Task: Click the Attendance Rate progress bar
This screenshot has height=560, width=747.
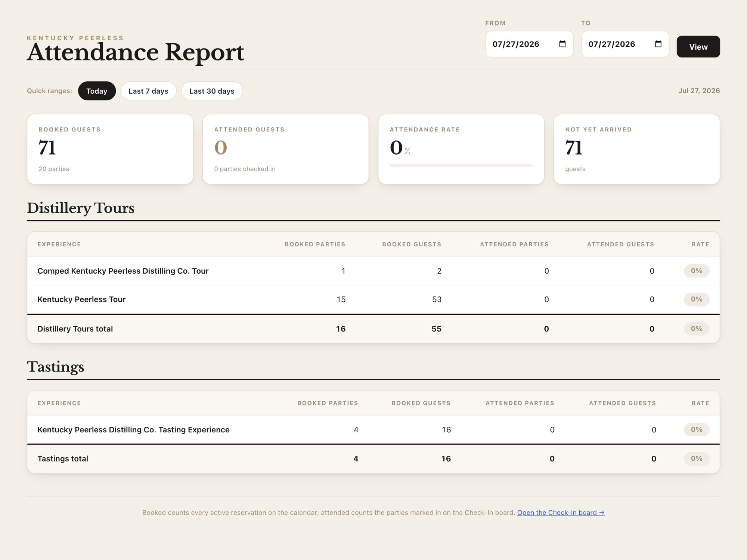Action: [x=461, y=165]
